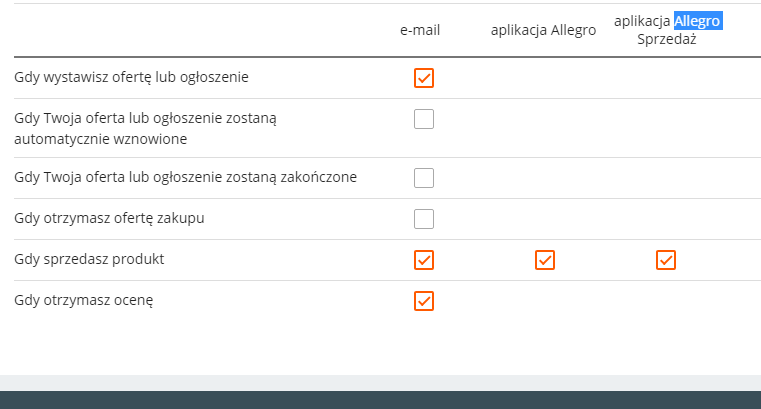Screen dimensions: 761x409
Task: Click the 'Gdy otrzymasz ocenę' row label
Action: [84, 299]
